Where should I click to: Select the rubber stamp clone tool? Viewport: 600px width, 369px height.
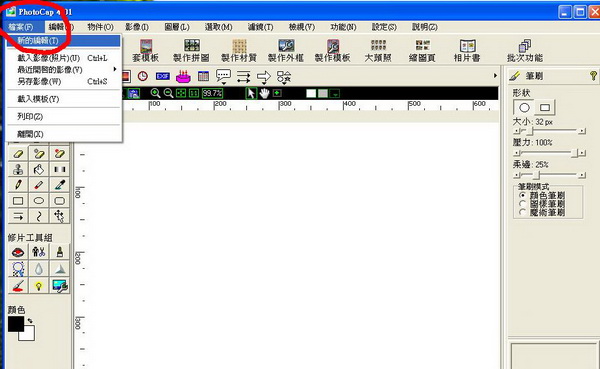[x=18, y=170]
